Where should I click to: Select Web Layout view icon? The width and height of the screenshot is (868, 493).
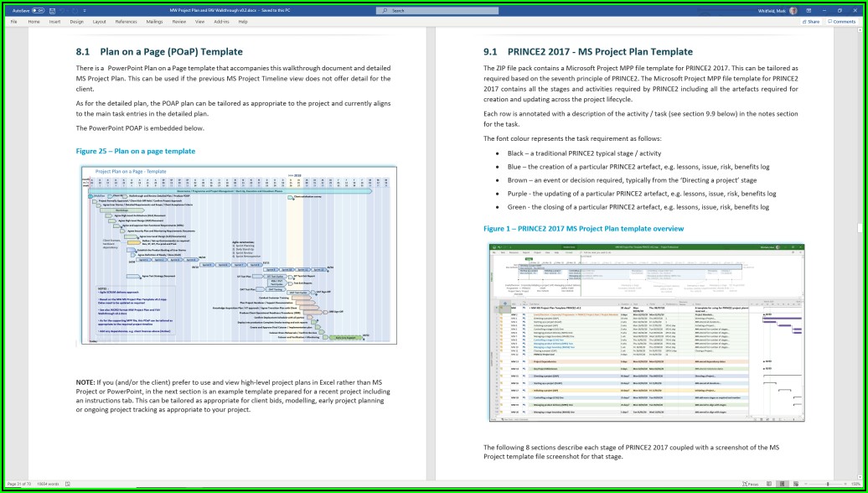click(797, 484)
